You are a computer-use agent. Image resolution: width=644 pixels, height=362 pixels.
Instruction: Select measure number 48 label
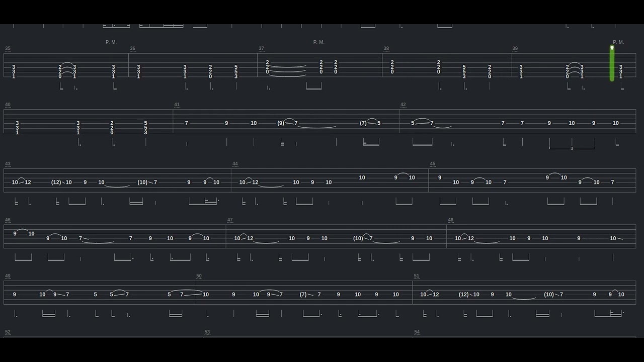(451, 220)
